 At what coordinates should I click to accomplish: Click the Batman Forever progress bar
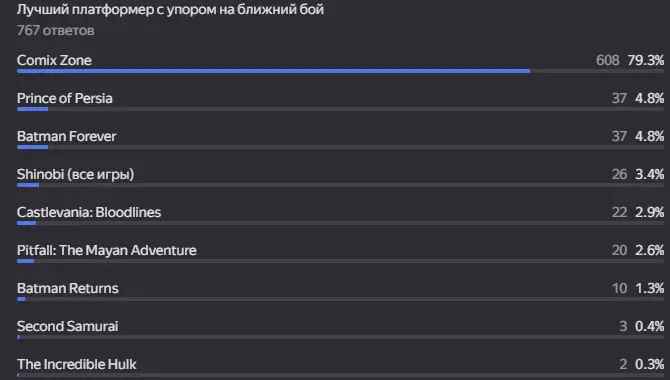32,147
